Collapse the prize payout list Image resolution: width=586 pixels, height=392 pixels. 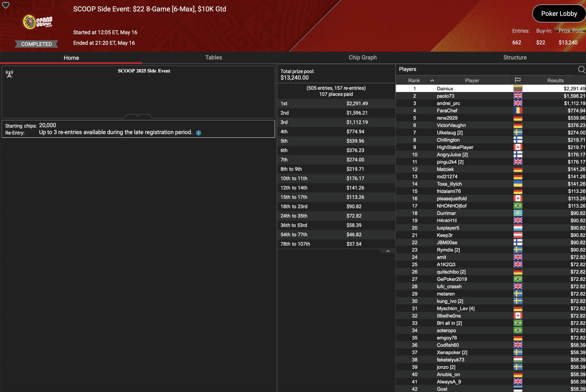(388, 251)
